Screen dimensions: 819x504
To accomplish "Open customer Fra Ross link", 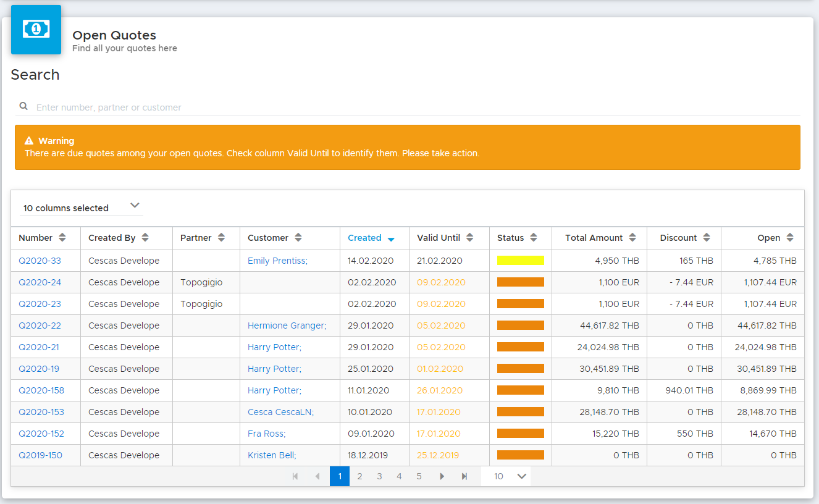I will tap(266, 434).
